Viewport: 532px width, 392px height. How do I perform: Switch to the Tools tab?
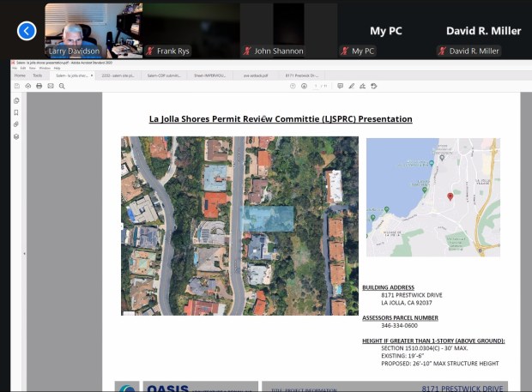tap(38, 75)
